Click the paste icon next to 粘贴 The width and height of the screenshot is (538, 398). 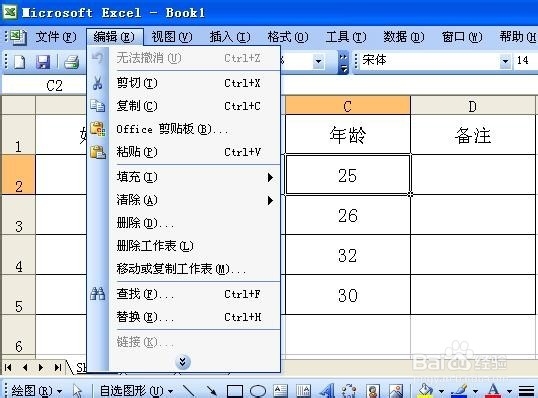pyautogui.click(x=98, y=152)
